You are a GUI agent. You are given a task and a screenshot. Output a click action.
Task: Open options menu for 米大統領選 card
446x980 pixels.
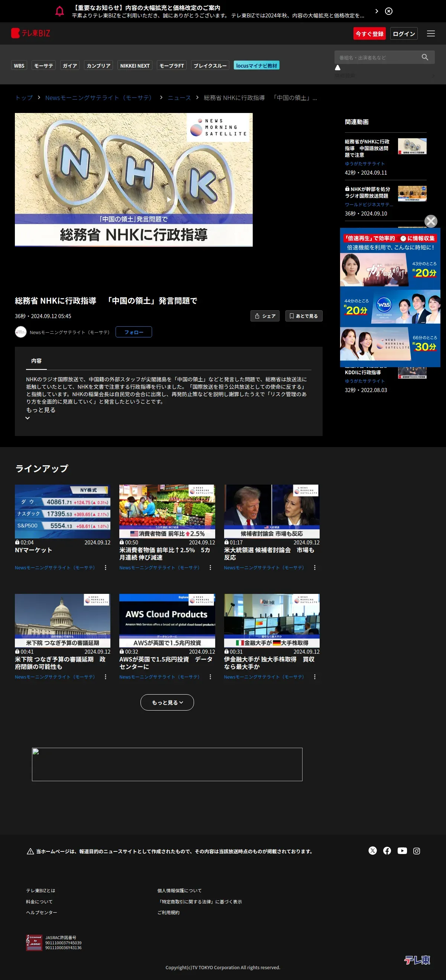pyautogui.click(x=314, y=567)
